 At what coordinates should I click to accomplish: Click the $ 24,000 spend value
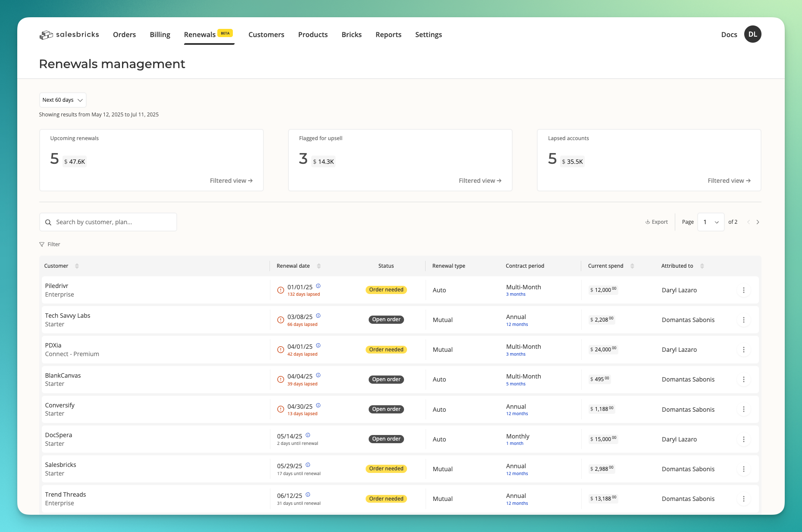603,349
